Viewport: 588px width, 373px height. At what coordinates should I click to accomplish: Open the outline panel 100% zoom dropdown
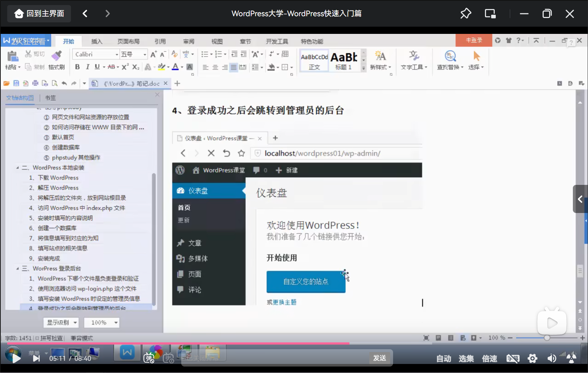pos(102,323)
